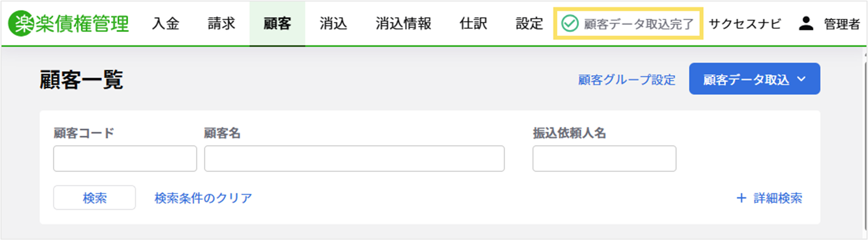Select the 顧客 tab

pyautogui.click(x=277, y=23)
